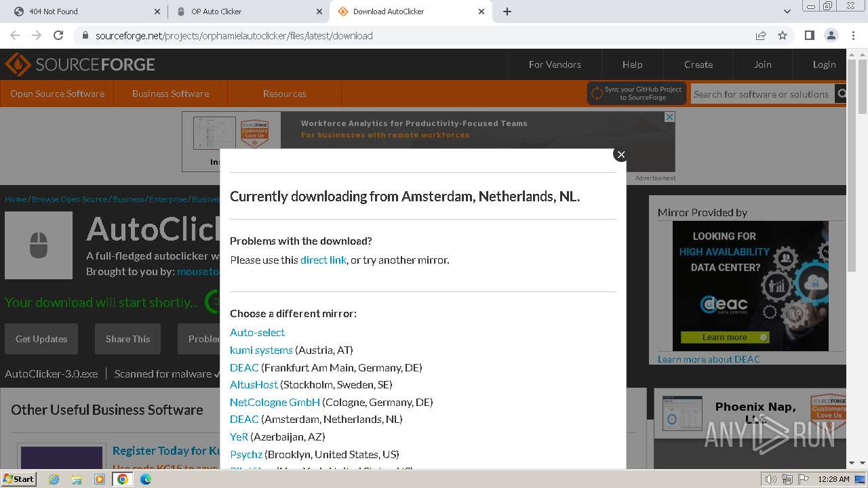Open File Explorer from taskbar
The height and width of the screenshot is (488, 868).
pos(77,479)
